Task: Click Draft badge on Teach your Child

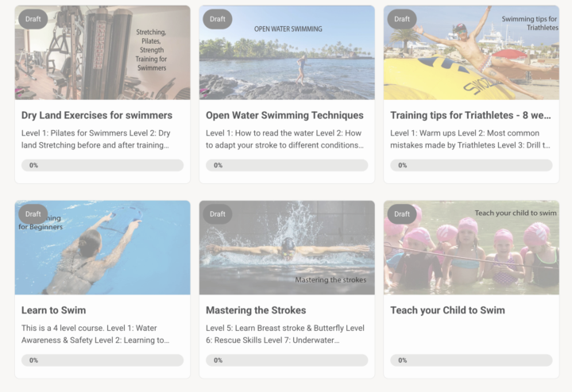Action: tap(402, 213)
